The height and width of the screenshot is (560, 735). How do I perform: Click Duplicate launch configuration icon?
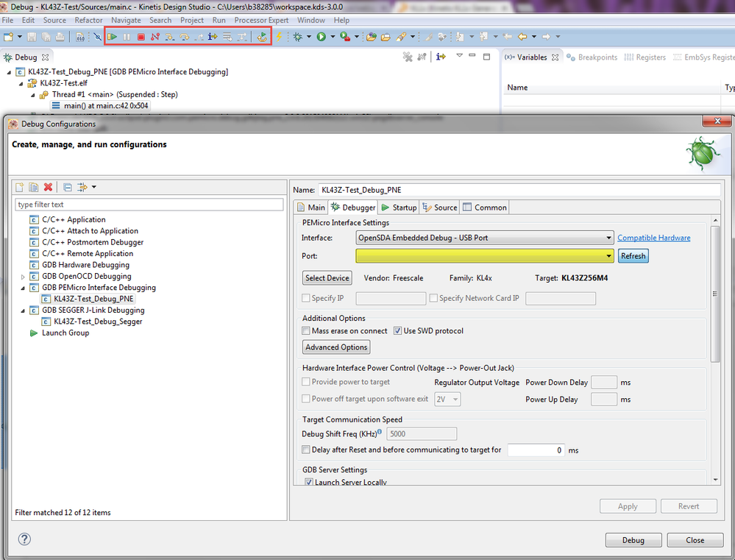tap(34, 187)
